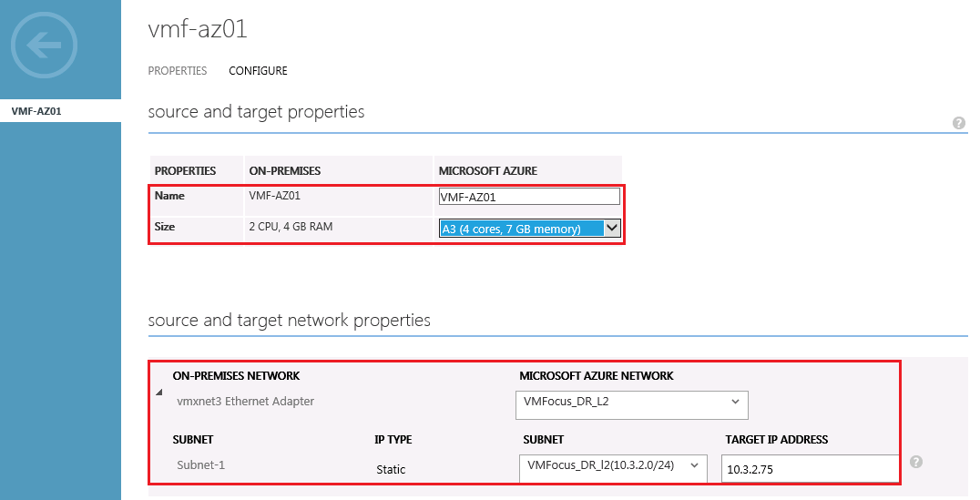Click the Target IP Address field

[809, 468]
